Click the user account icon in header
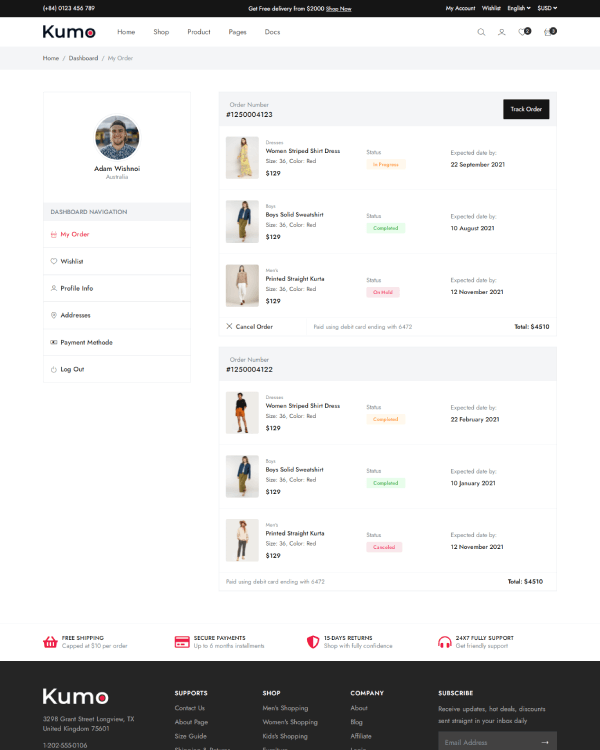 point(501,32)
